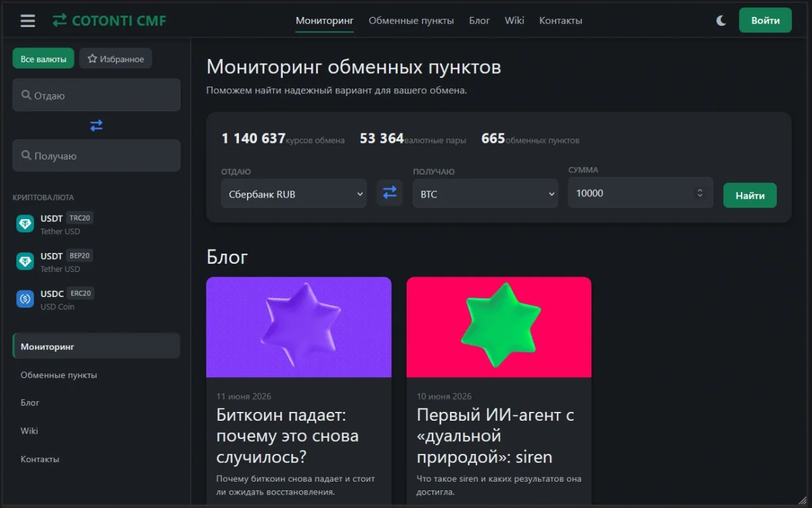Expand the BTC receive dropdown
This screenshot has width=812, height=508.
(x=485, y=194)
